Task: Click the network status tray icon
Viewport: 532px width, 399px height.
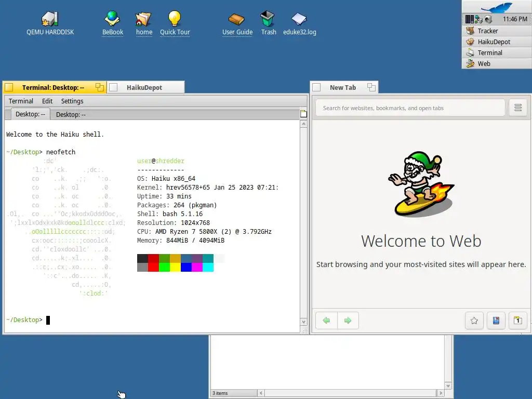Action: click(x=478, y=19)
